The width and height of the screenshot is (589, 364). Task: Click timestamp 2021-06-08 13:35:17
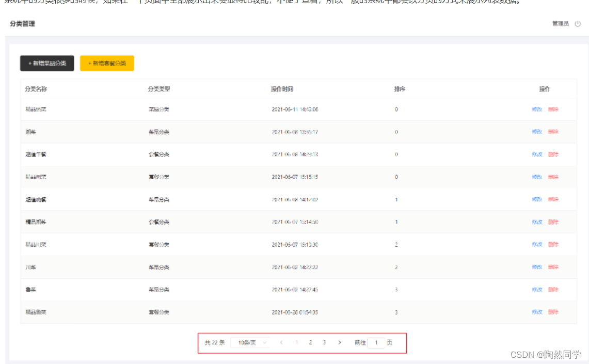click(x=295, y=132)
